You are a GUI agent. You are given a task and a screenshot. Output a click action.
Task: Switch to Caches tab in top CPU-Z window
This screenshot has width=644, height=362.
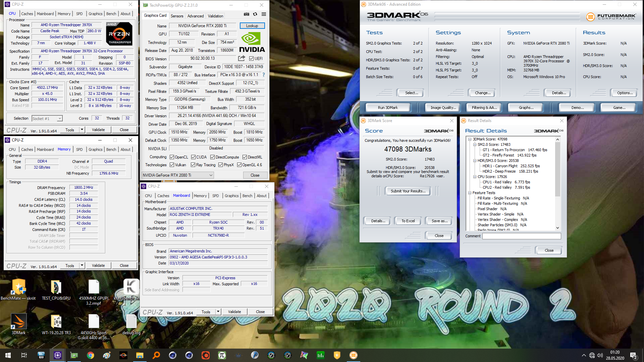(27, 14)
